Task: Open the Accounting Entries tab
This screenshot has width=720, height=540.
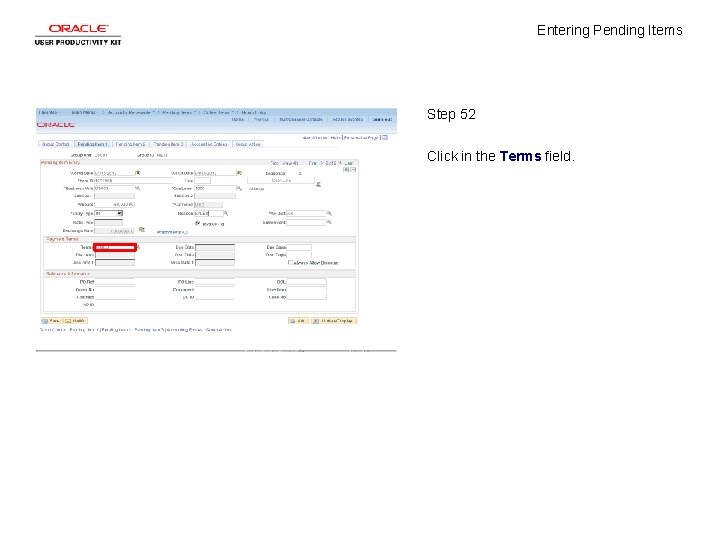Action: [x=209, y=144]
